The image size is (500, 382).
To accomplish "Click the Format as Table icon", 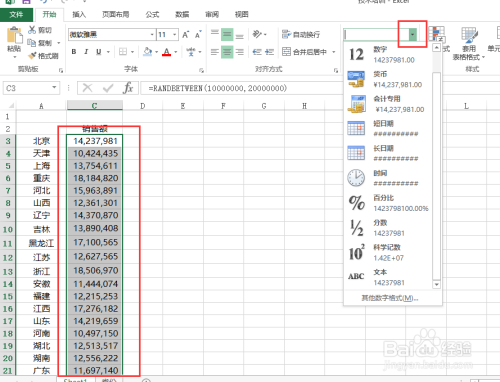I will click(x=469, y=36).
